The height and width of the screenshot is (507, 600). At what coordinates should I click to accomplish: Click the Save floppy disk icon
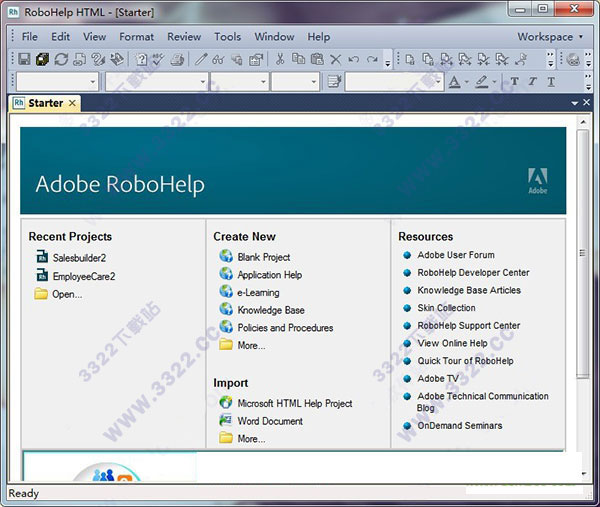25,60
